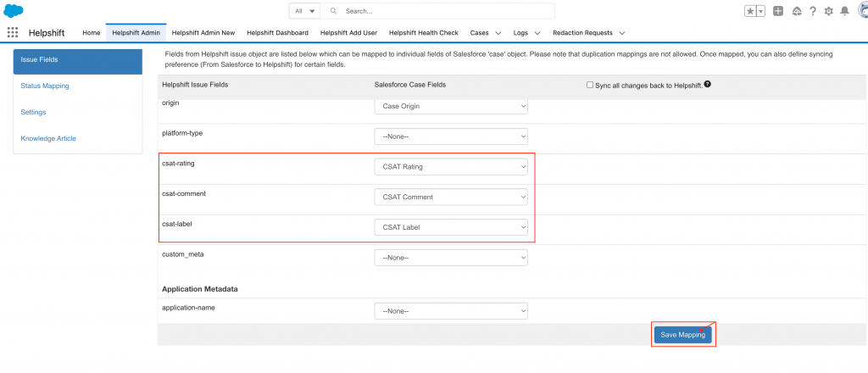Switch to the Helpshift Dashboard tab
This screenshot has width=868, height=373.
click(x=277, y=32)
